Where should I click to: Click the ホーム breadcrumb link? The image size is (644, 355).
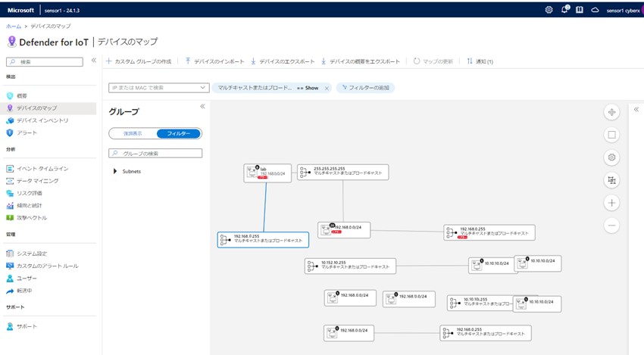point(14,26)
